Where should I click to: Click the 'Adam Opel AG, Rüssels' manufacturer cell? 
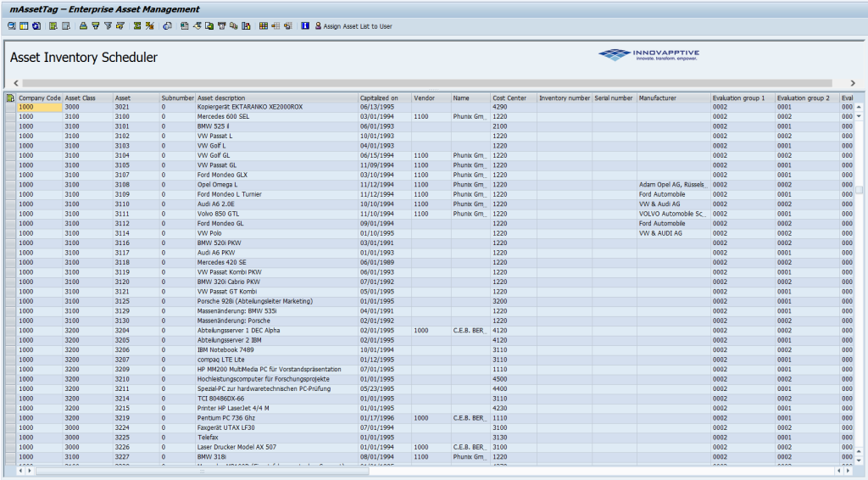673,184
